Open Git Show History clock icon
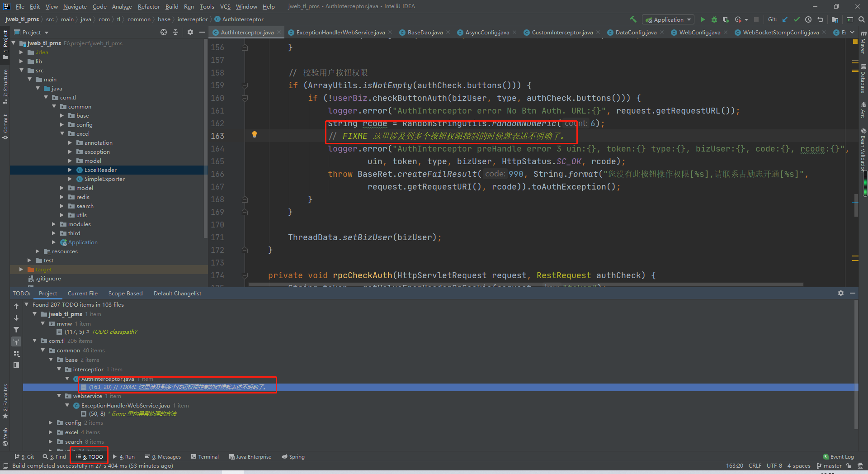868x474 pixels. click(808, 19)
